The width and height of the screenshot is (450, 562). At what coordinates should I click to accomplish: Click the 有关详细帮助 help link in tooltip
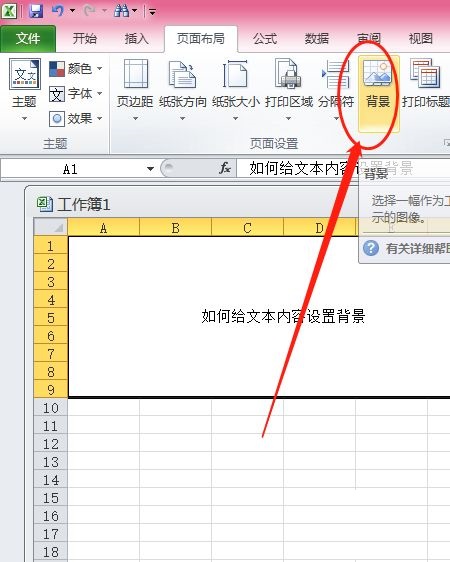coord(406,248)
